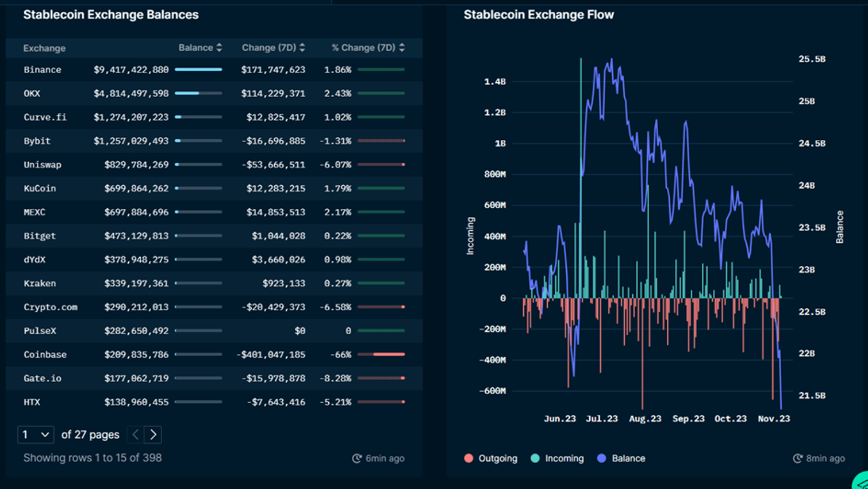Select the KuCoin exchange name
This screenshot has height=489, width=868.
(40, 188)
